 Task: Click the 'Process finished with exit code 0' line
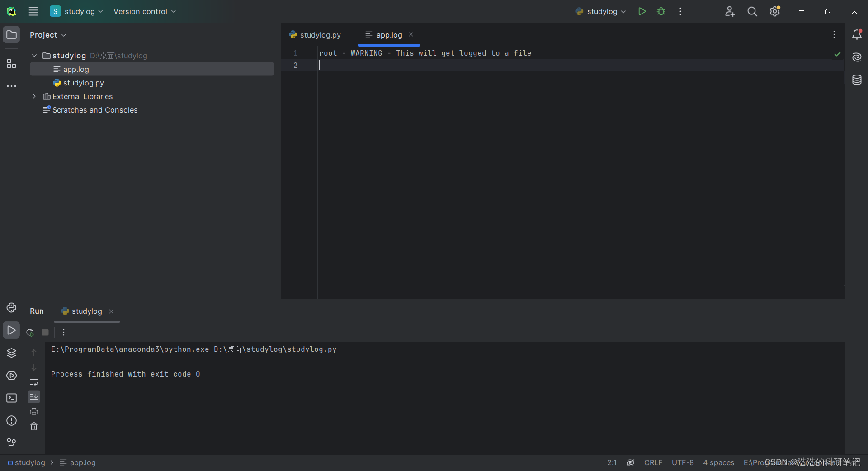point(125,374)
